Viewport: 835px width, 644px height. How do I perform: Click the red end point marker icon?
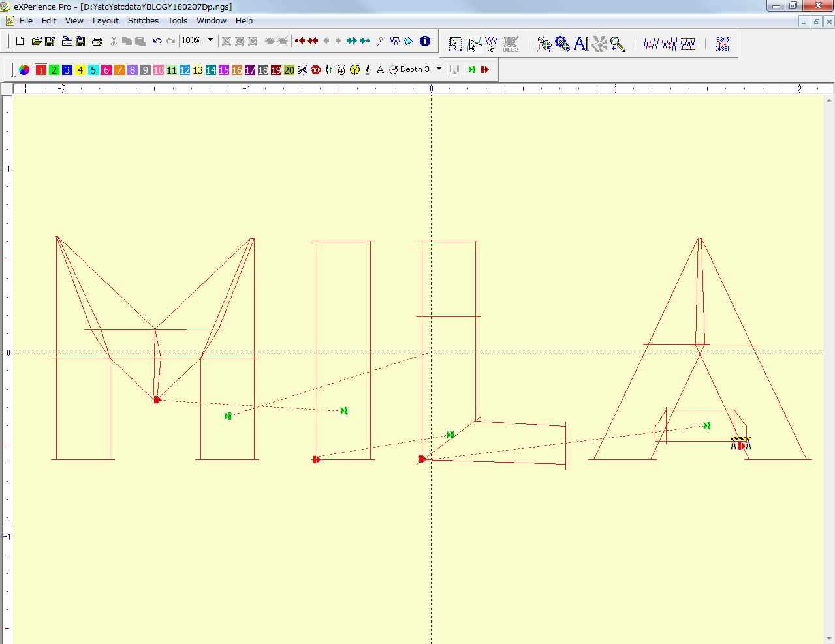[x=485, y=70]
